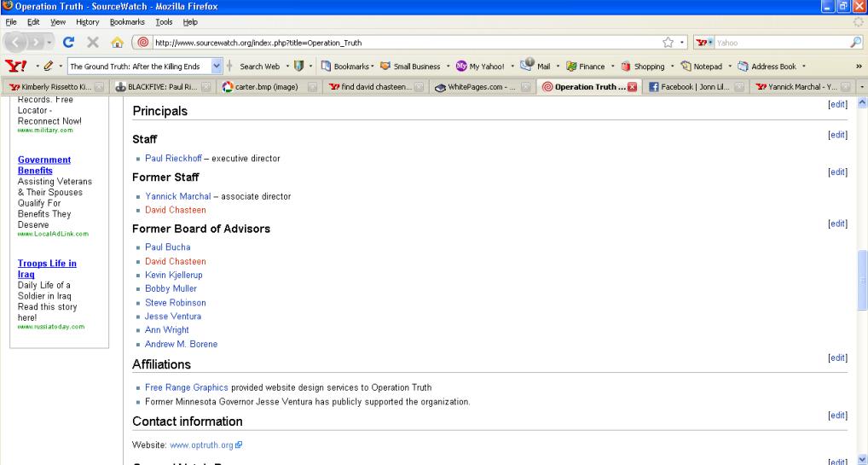Expand the list all tabs arrow
Image resolution: width=868 pixels, height=465 pixels.
(x=860, y=86)
